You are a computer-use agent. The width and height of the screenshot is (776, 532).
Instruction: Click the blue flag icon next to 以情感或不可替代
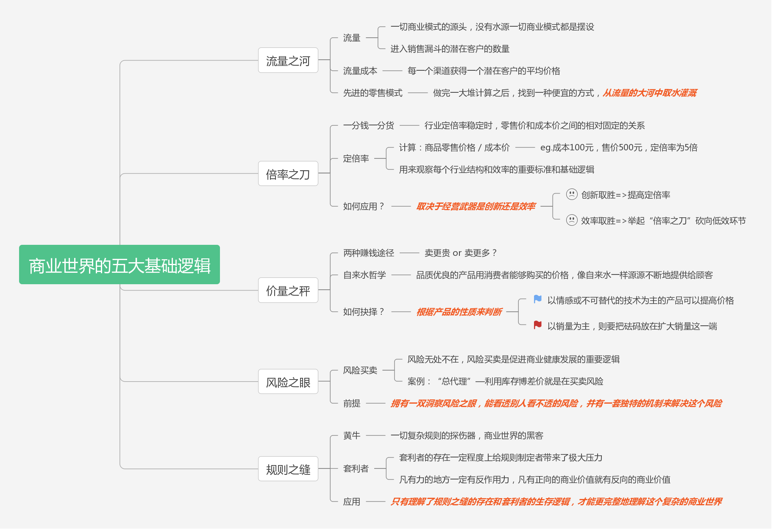[538, 299]
